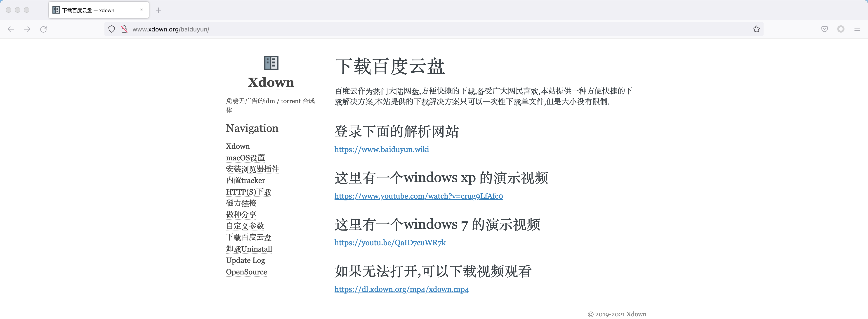Click the windows 7 的演示视频 heading
The image size is (868, 319).
pyautogui.click(x=437, y=224)
